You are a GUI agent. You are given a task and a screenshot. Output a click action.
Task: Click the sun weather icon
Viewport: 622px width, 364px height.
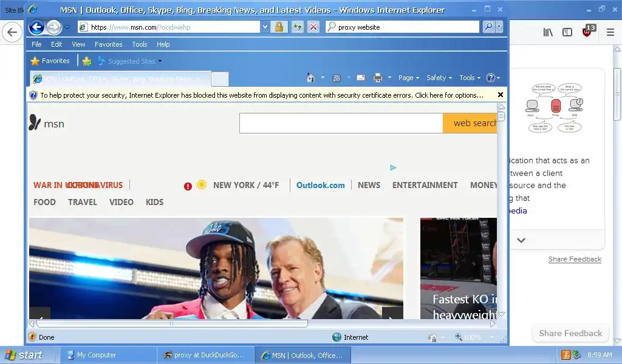[x=202, y=184]
